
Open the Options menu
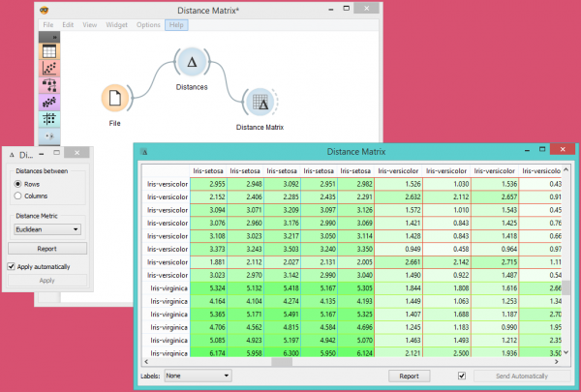148,24
